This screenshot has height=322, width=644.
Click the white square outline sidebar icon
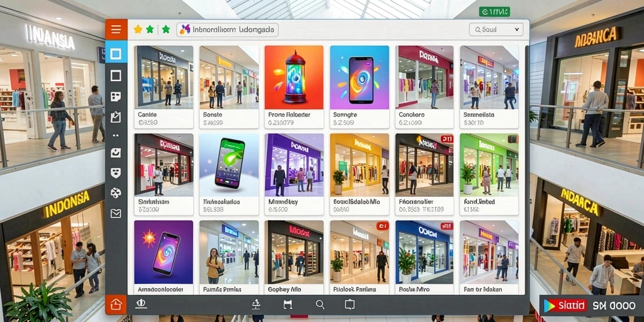(116, 75)
